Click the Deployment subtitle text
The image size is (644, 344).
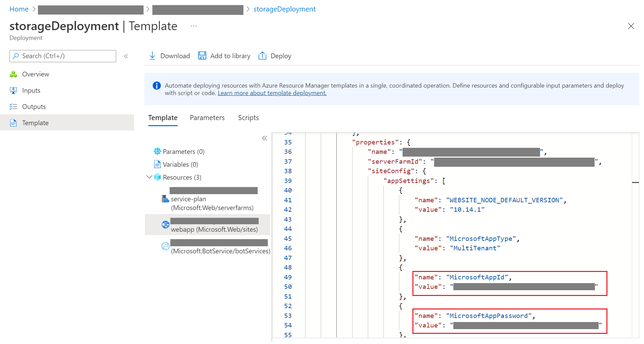coord(26,38)
